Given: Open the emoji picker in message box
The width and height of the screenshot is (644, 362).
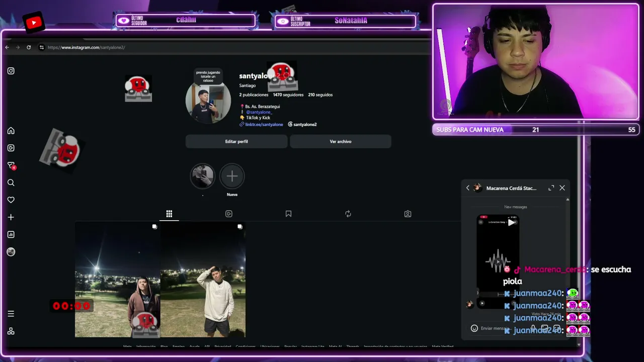Looking at the screenshot, I should [x=474, y=328].
